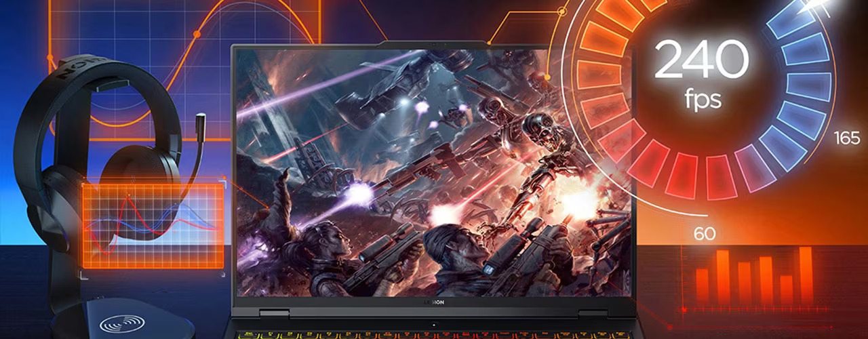The height and width of the screenshot is (339, 868).
Task: Click the brand logo on the headset headband
Action: [78, 69]
